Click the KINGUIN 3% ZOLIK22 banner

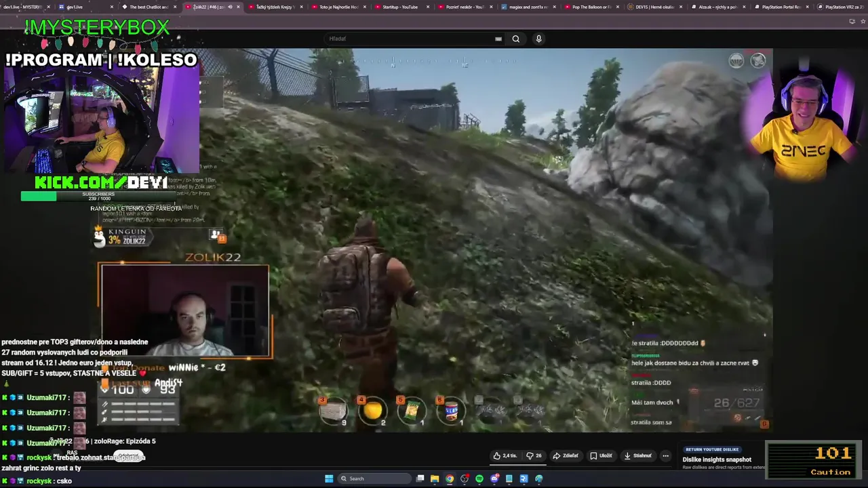122,237
